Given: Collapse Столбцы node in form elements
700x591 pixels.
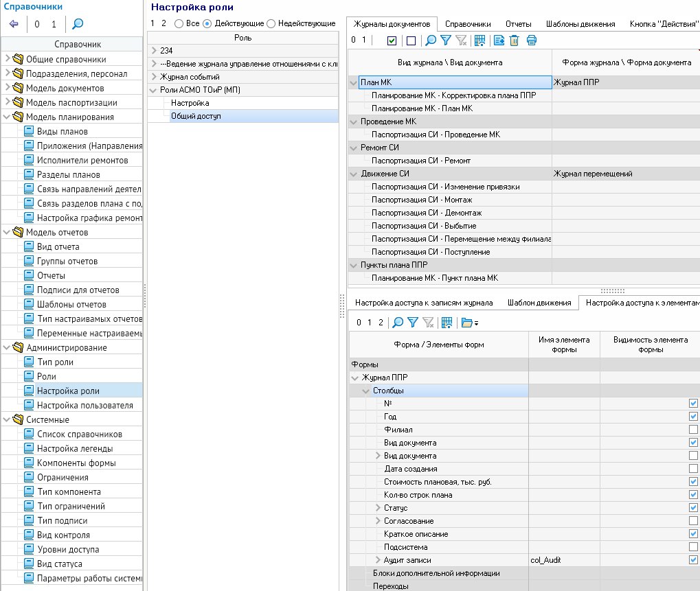Looking at the screenshot, I should pyautogui.click(x=365, y=391).
